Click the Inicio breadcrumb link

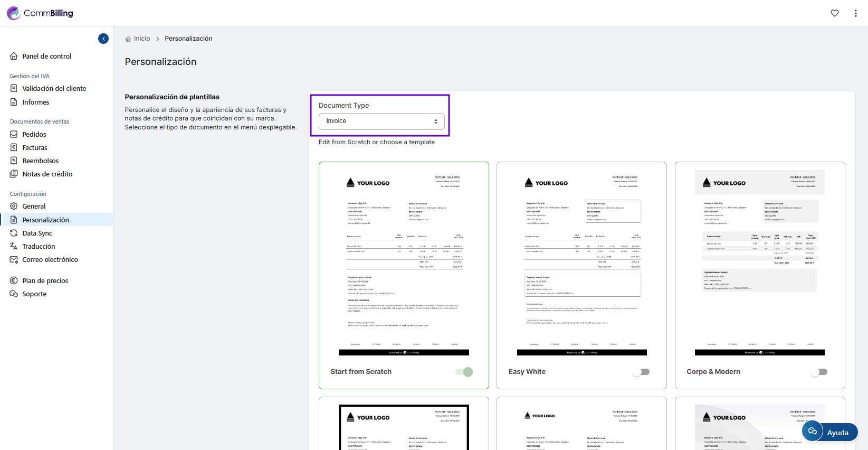[142, 39]
